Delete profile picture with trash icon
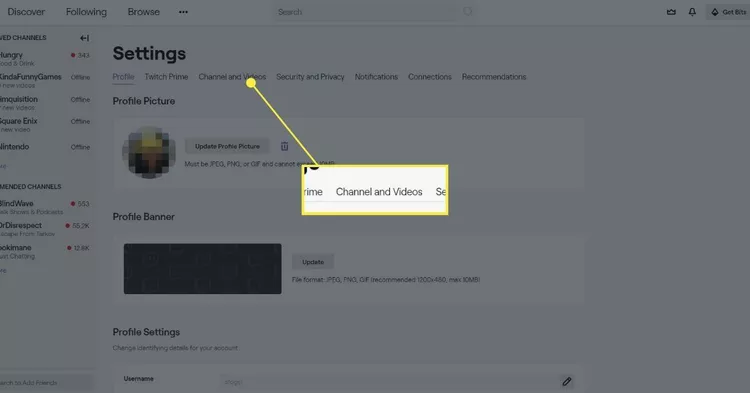The height and width of the screenshot is (393, 750). click(284, 146)
